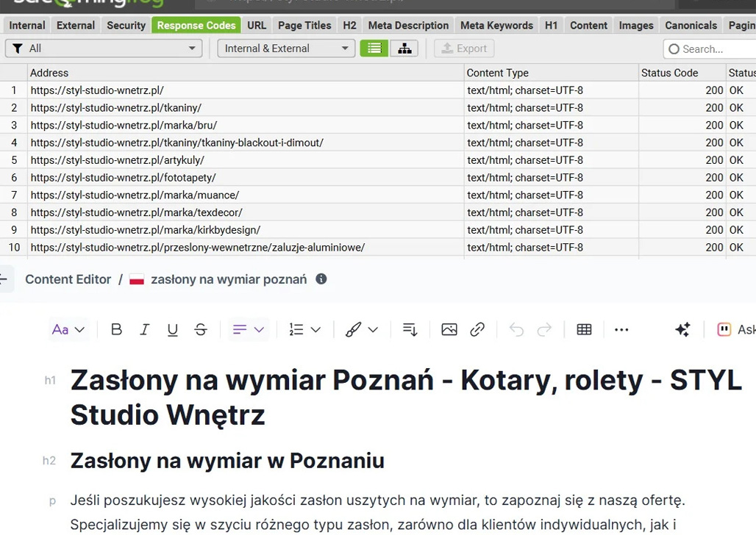Open the Meta Description tab
This screenshot has width=756, height=535.
pyautogui.click(x=408, y=25)
